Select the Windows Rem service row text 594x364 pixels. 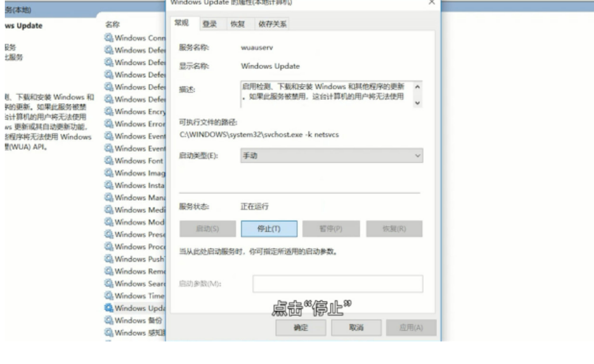coord(140,271)
